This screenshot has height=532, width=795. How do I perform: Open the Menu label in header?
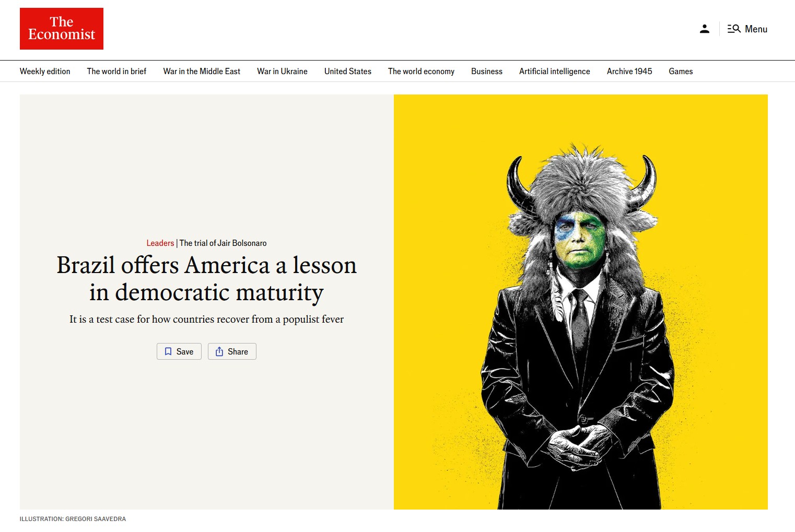coord(756,29)
